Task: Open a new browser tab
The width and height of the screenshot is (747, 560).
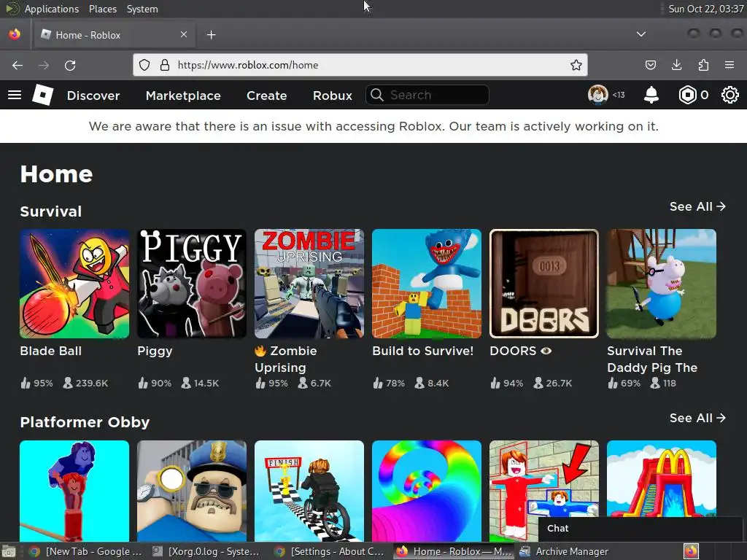Action: 211,35
